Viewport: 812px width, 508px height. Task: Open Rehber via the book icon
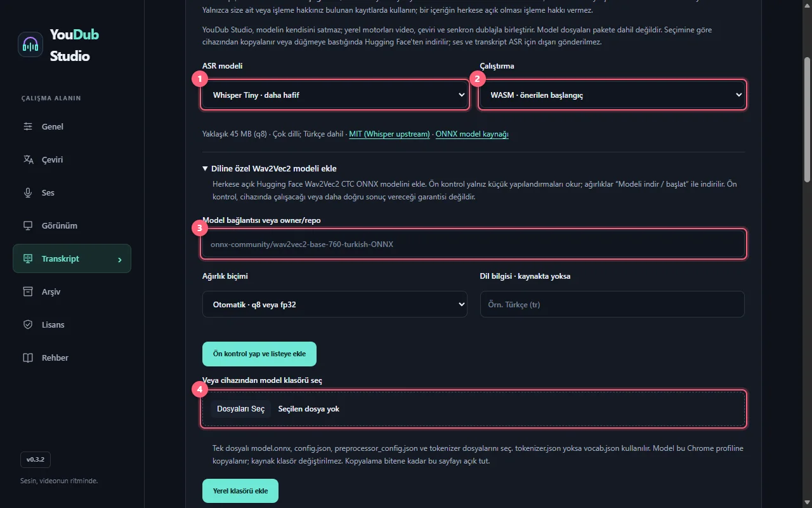[x=28, y=358]
